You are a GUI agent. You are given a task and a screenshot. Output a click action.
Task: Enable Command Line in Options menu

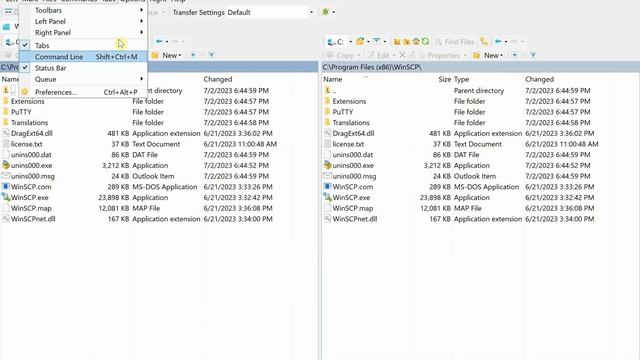83,57
